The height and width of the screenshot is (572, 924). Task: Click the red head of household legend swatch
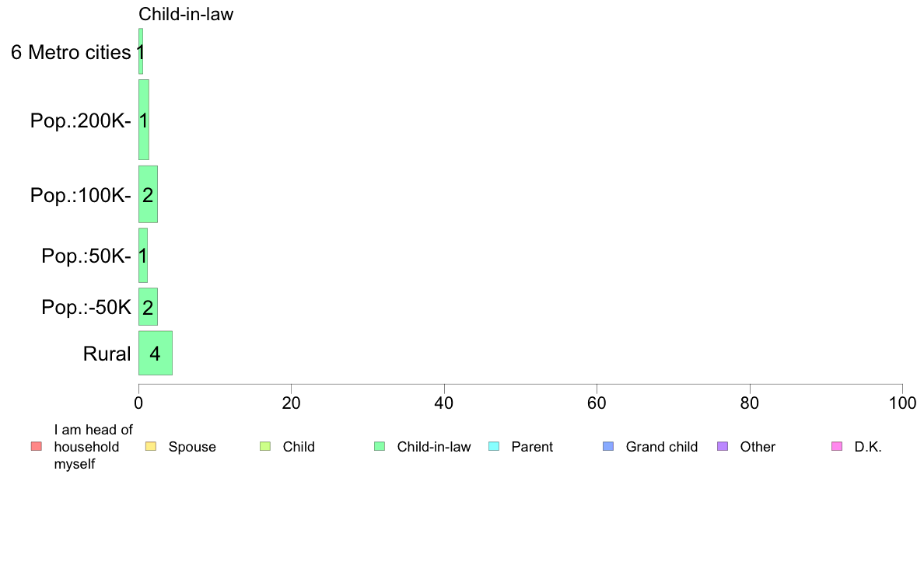click(37, 447)
